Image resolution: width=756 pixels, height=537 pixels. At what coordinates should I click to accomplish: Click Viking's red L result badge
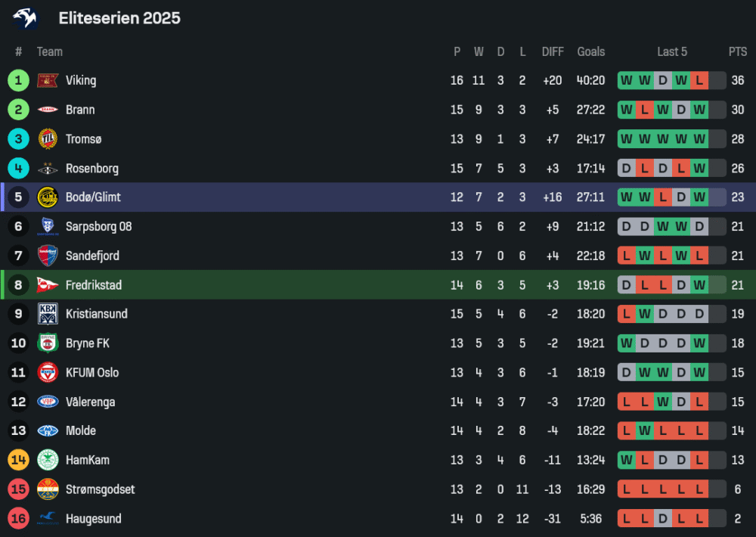pyautogui.click(x=699, y=80)
